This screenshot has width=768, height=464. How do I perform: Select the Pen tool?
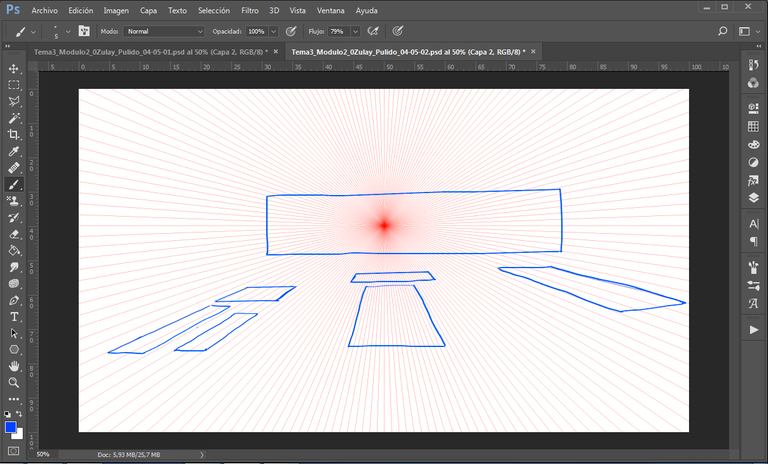(x=13, y=300)
